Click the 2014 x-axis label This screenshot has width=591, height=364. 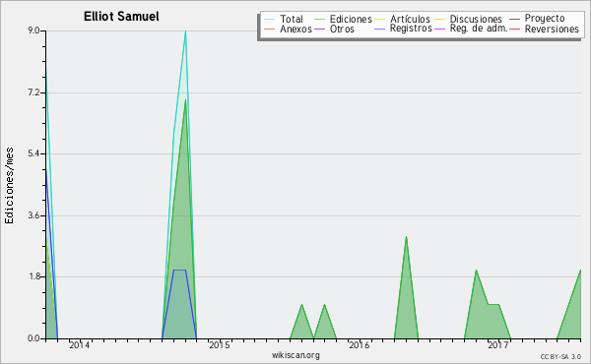click(79, 345)
